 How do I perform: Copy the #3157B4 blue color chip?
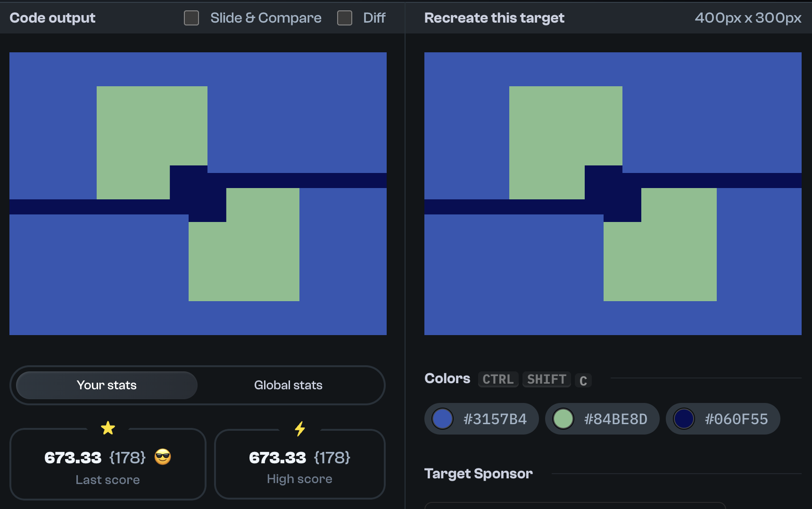click(x=481, y=419)
